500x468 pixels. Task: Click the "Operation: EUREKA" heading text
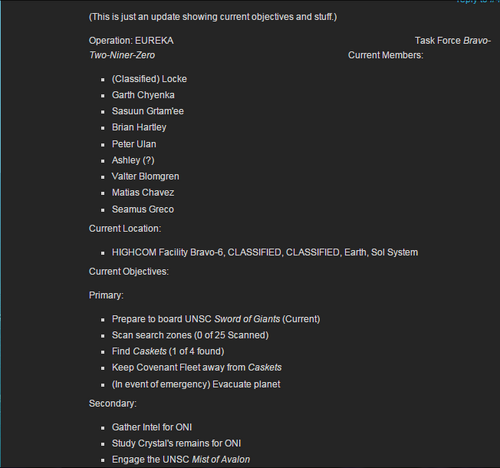pyautogui.click(x=131, y=41)
